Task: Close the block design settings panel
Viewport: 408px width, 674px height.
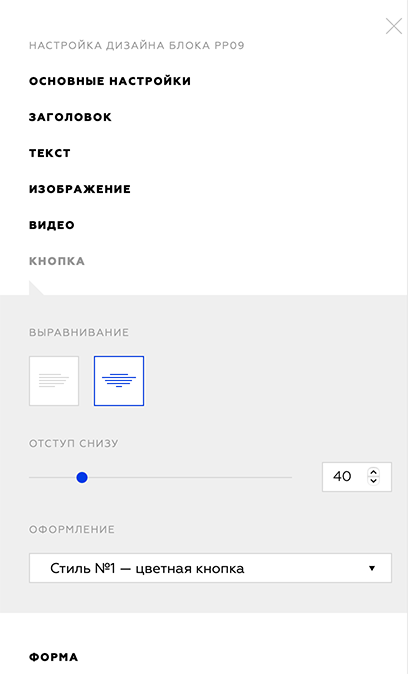Action: pyautogui.click(x=393, y=26)
